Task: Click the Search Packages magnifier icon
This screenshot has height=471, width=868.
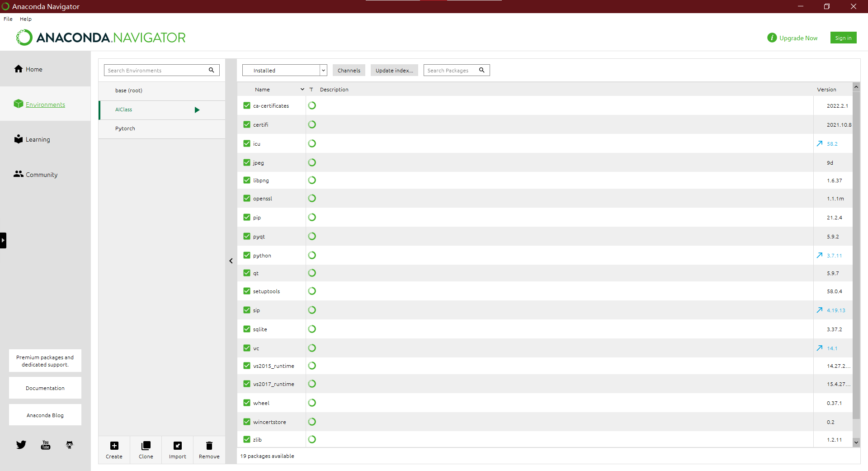Action: point(482,70)
